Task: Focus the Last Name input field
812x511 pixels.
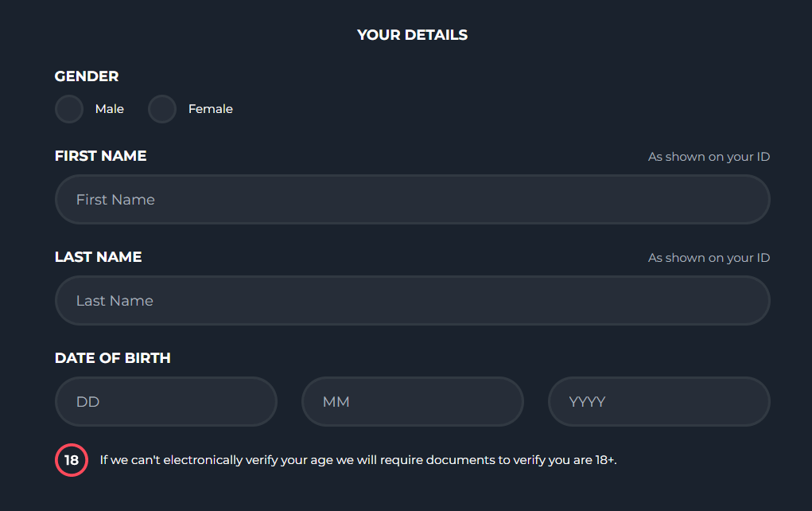Action: [x=412, y=301]
